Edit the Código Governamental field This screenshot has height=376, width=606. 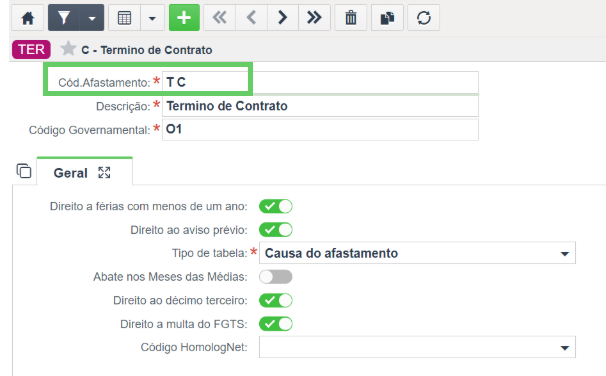[320, 129]
